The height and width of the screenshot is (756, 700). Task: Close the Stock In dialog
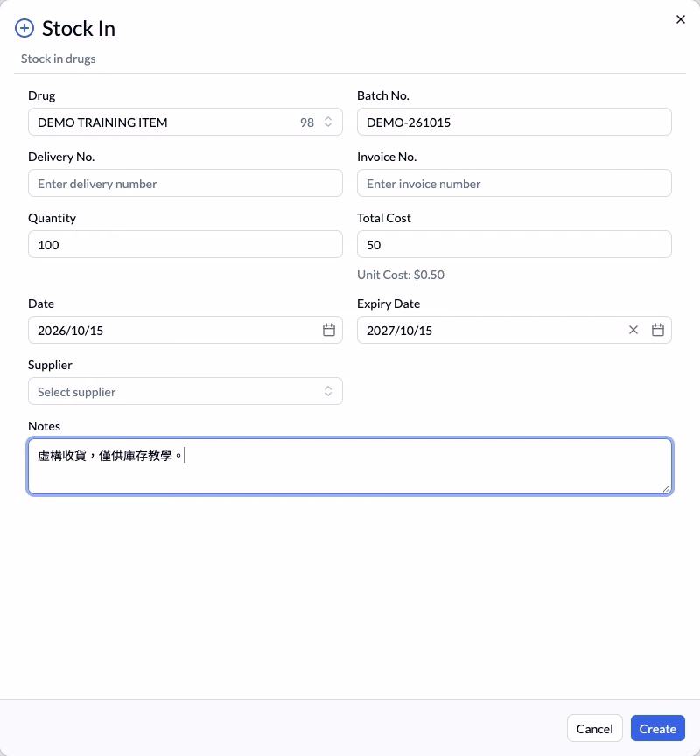[681, 19]
